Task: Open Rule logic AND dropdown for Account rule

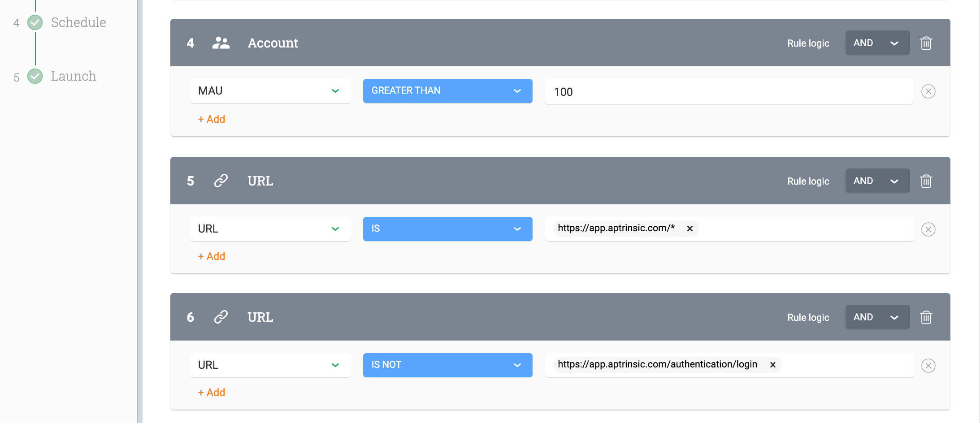Action: point(877,43)
